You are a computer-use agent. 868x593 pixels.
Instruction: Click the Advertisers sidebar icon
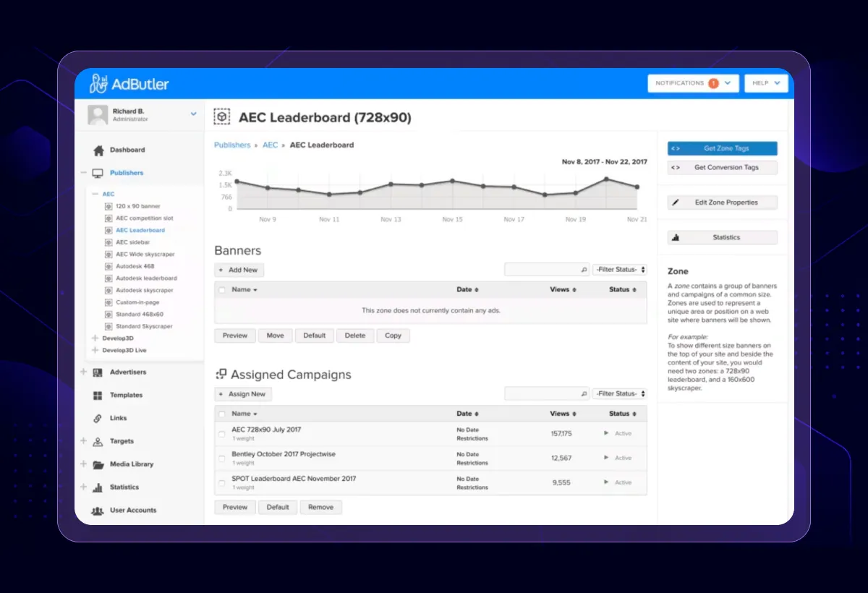coord(98,372)
